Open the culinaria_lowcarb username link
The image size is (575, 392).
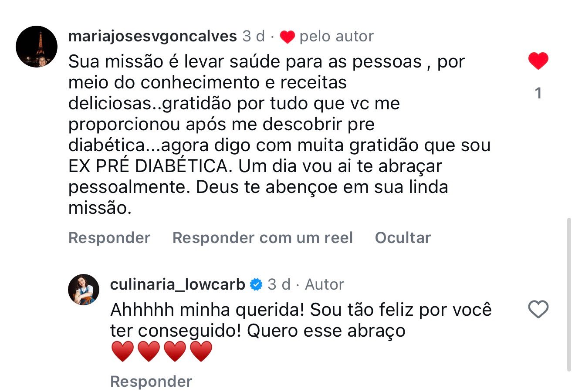point(178,284)
